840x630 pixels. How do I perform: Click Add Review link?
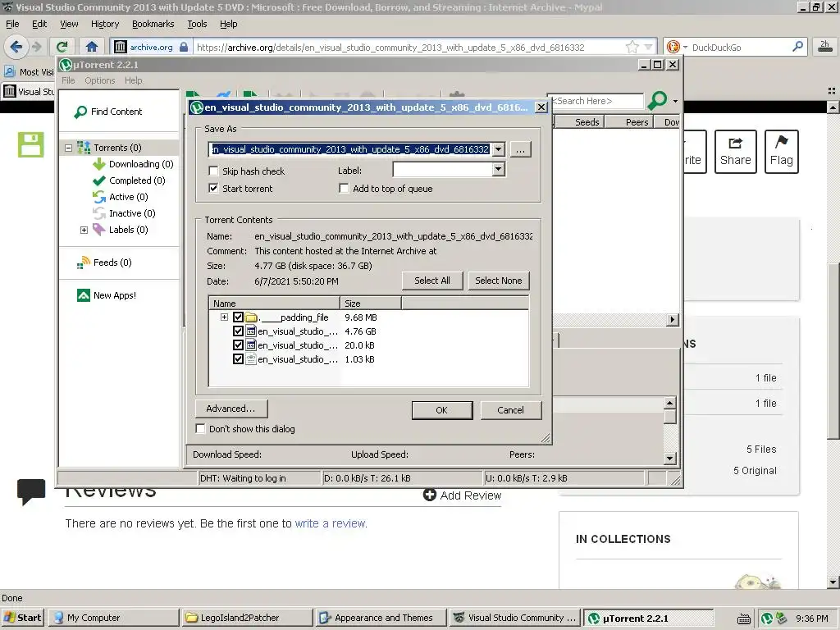click(463, 495)
